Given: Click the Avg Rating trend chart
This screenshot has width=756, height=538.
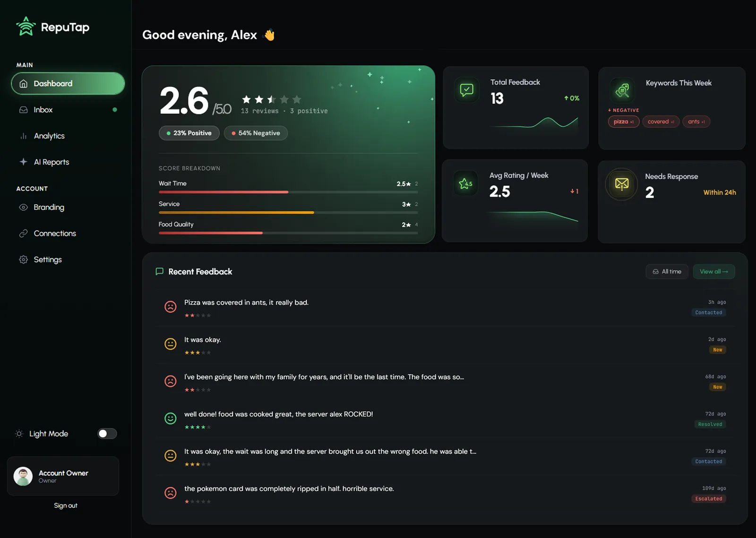Looking at the screenshot, I should tap(533, 216).
